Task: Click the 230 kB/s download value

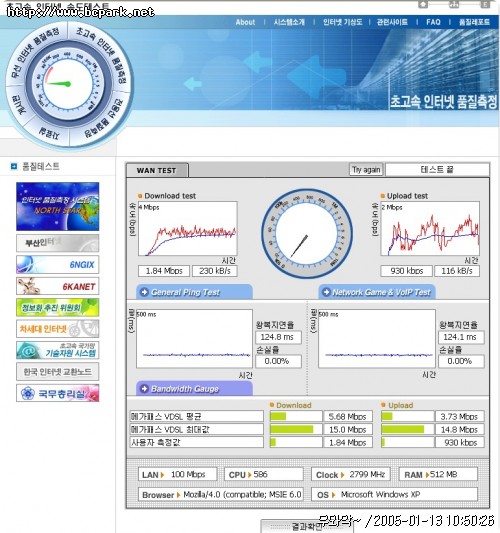Action: (x=214, y=271)
